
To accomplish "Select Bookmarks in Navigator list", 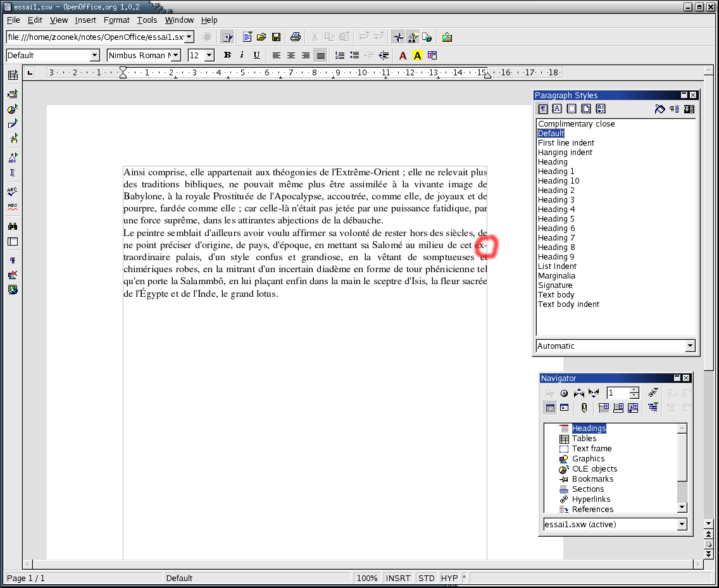I will point(592,479).
